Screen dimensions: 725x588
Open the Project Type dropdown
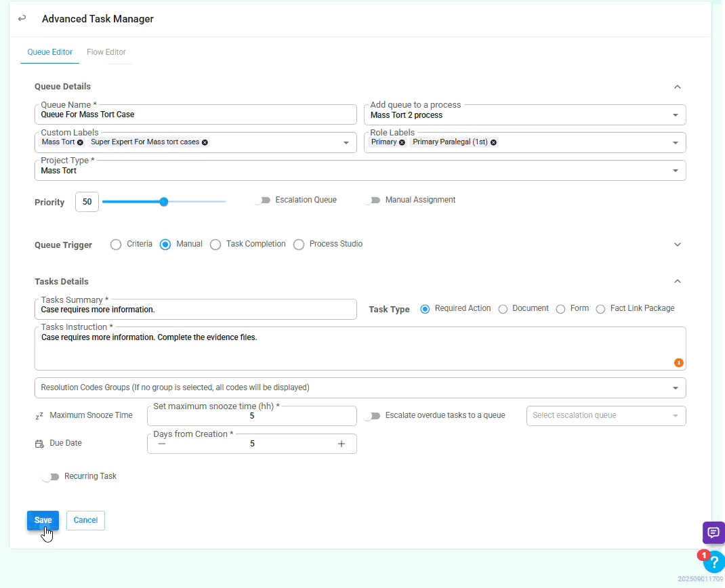675,171
